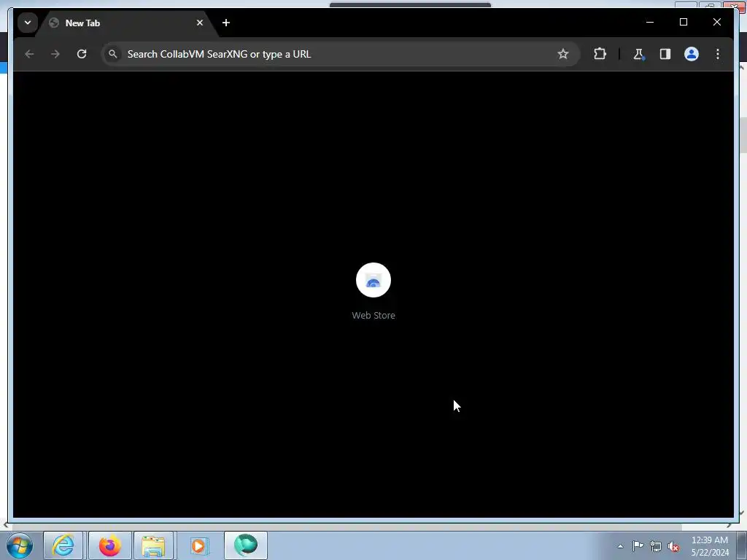This screenshot has height=560, width=747.
Task: Show hidden tray icons arrow
Action: (620, 546)
